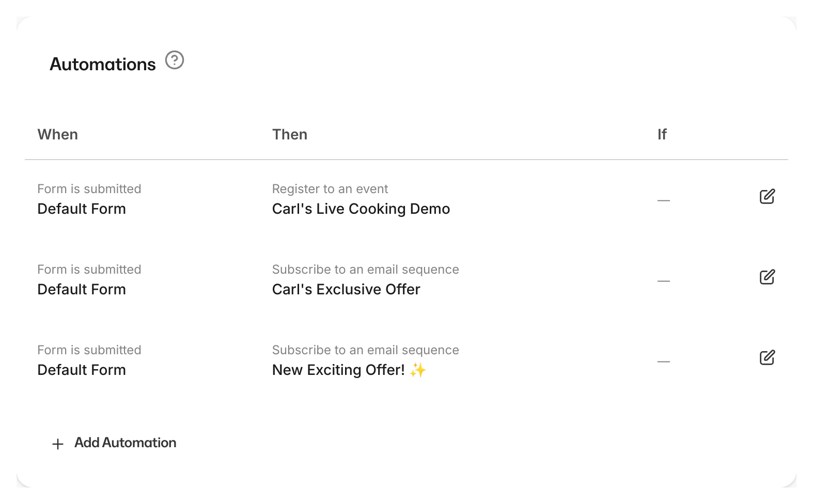This screenshot has width=813, height=504.
Task: Open the Register to an event action selector
Action: click(330, 189)
